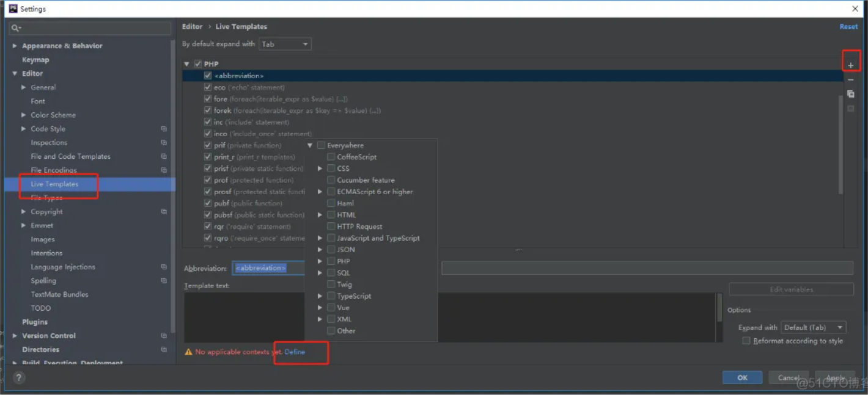
Task: Click the help question mark icon
Action: (19, 378)
